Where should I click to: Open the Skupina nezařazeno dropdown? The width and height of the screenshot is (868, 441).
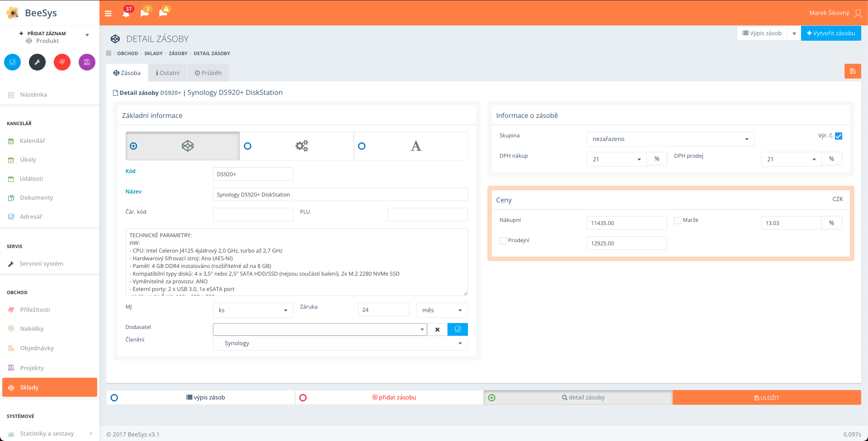(x=670, y=139)
